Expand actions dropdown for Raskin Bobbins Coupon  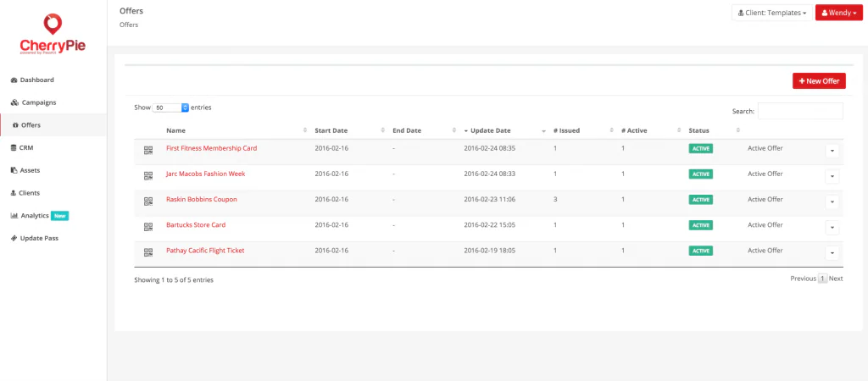(x=832, y=202)
